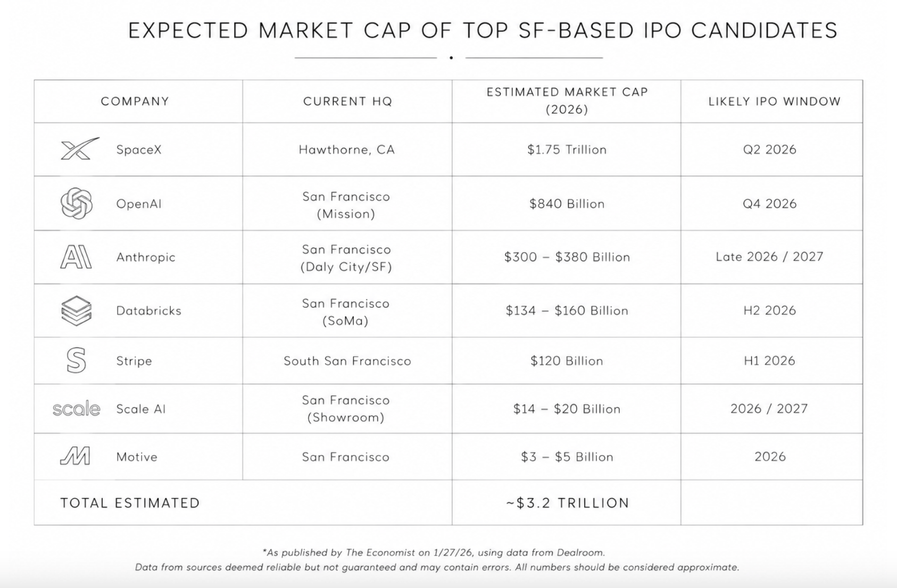897x588 pixels.
Task: Click the Company column header
Action: click(135, 102)
